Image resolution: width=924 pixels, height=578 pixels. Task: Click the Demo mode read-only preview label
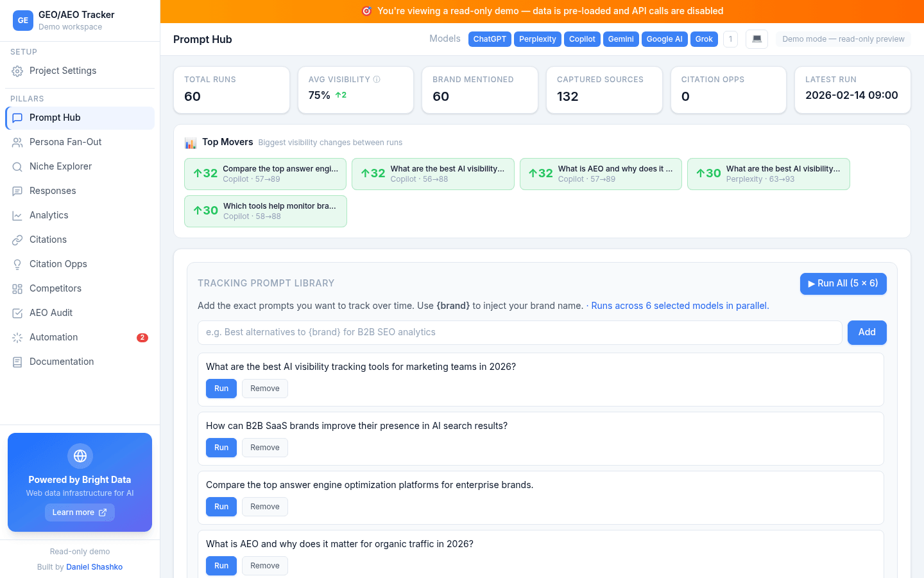(x=843, y=39)
